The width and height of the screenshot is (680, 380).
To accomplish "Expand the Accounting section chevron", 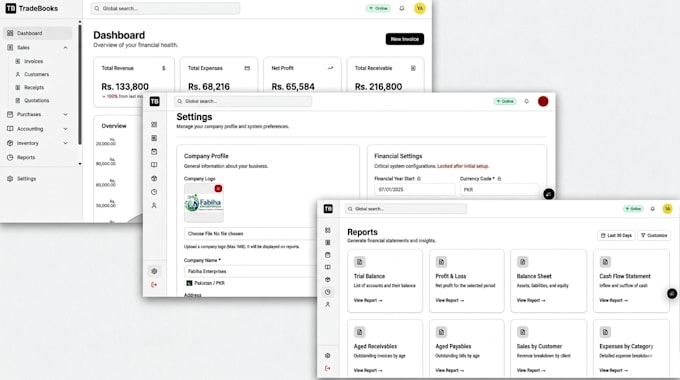I will coord(65,129).
